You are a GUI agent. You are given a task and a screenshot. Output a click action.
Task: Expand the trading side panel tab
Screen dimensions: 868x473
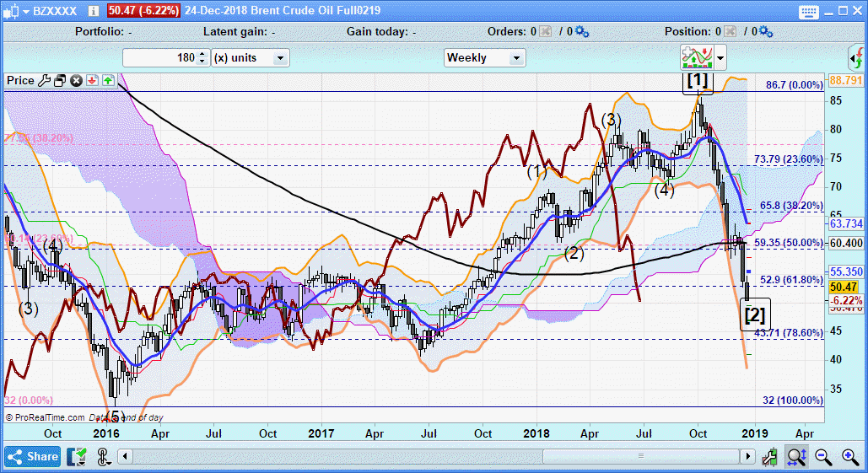click(x=858, y=57)
